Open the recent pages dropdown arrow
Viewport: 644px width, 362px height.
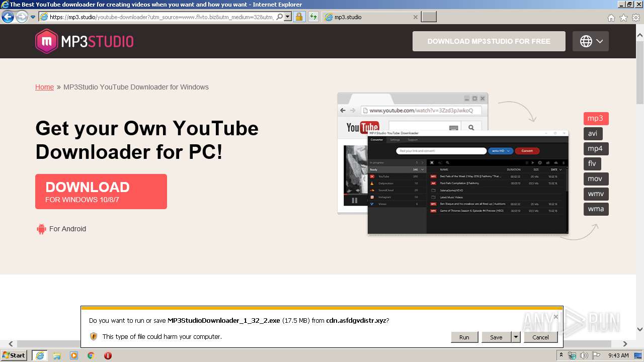[33, 17]
